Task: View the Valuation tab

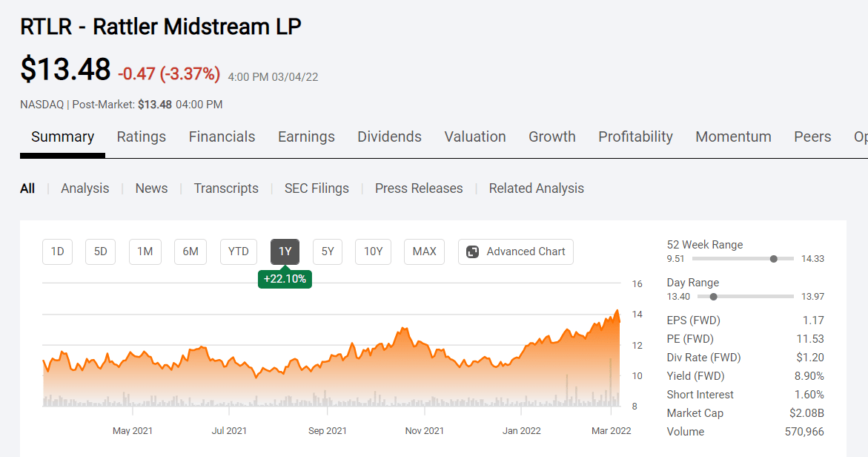Action: click(474, 137)
